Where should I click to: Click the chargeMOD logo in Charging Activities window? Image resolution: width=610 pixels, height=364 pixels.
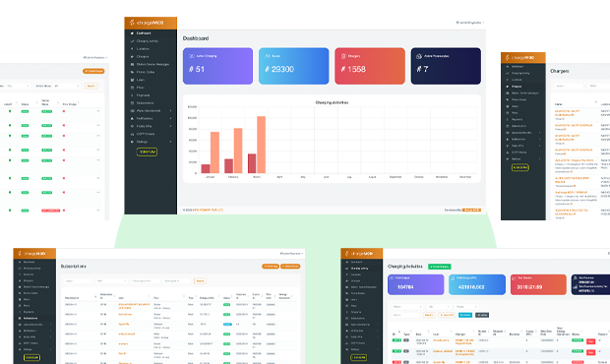[x=359, y=254]
